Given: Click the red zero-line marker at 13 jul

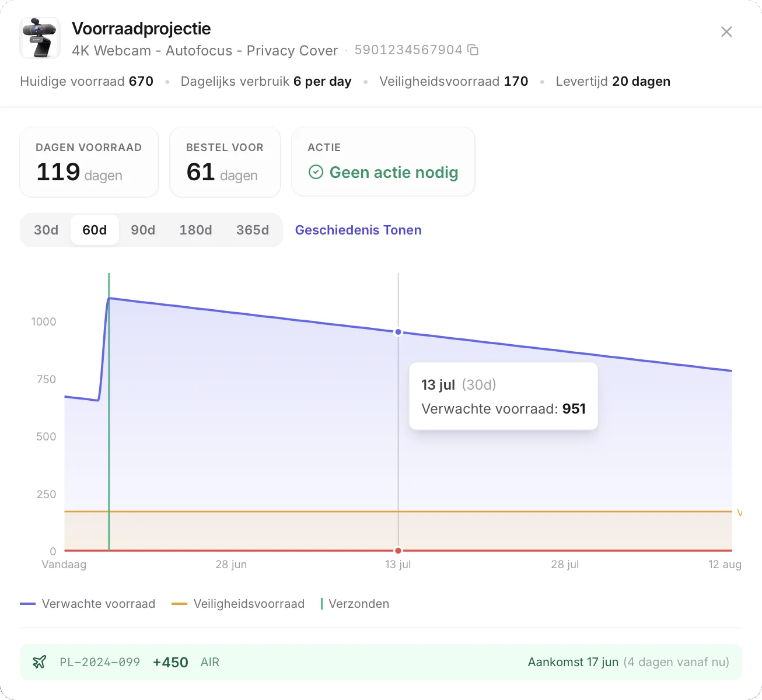Looking at the screenshot, I should [x=398, y=551].
